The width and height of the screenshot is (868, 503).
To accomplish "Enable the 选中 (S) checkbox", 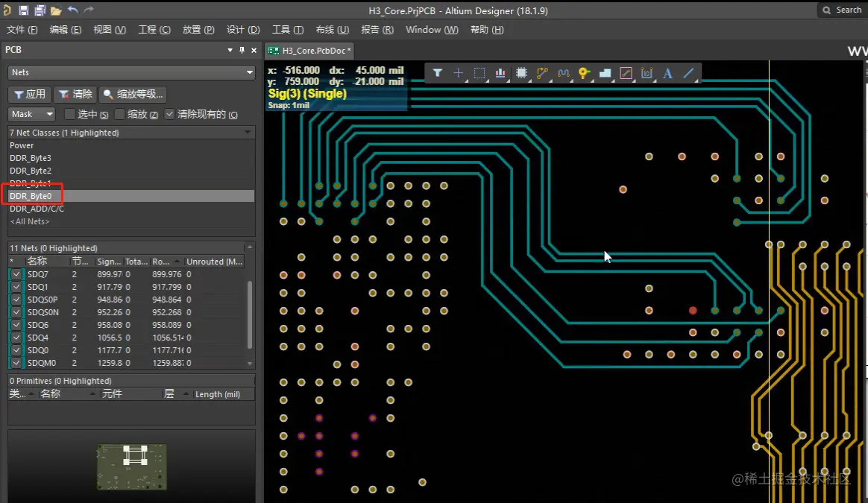I will pyautogui.click(x=69, y=114).
